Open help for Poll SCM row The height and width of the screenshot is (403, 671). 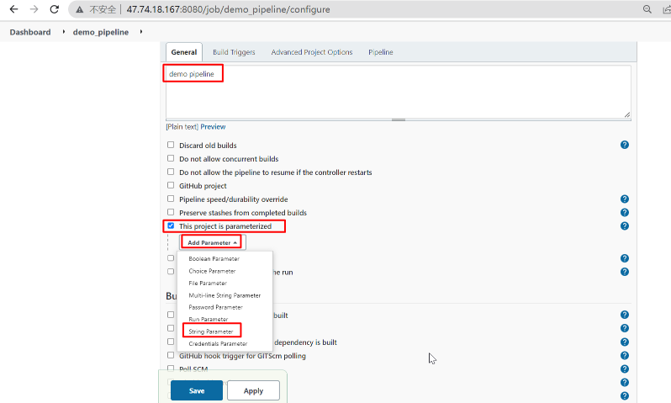624,369
